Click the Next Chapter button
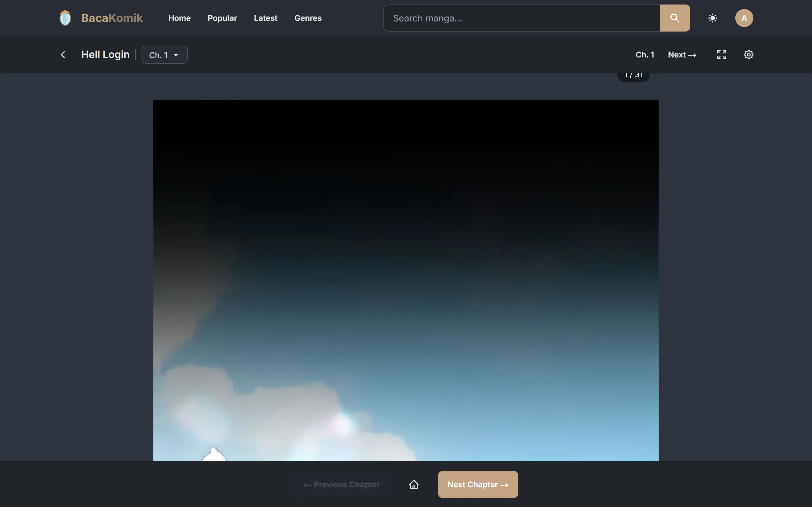 coord(478,484)
